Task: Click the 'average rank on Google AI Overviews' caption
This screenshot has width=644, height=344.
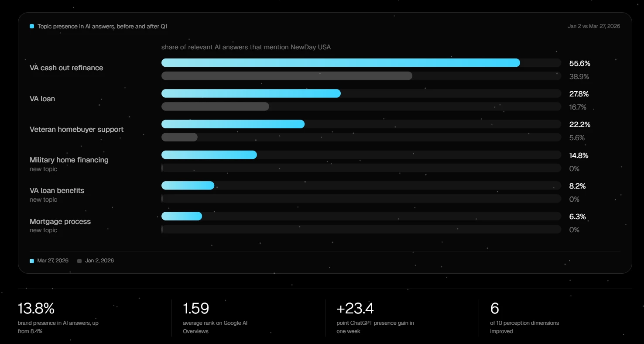Action: pyautogui.click(x=215, y=327)
